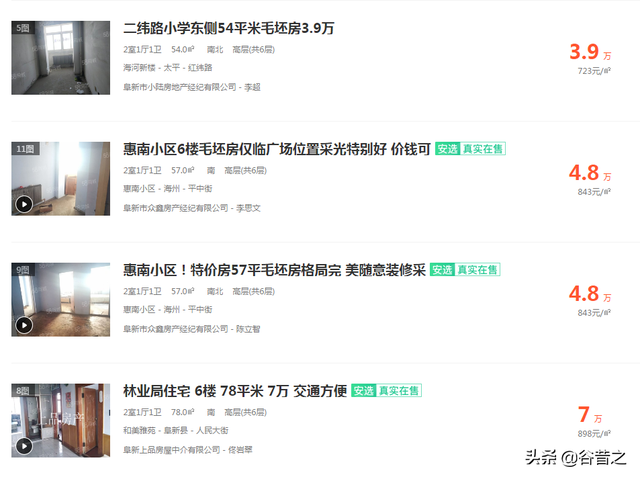
Task: Click the 7万 price of last listing
Action: [x=590, y=415]
